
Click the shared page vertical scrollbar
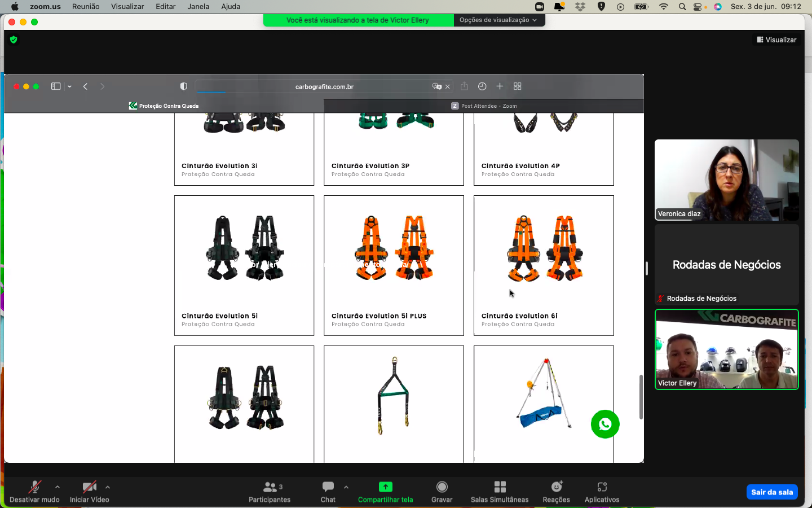coord(641,397)
